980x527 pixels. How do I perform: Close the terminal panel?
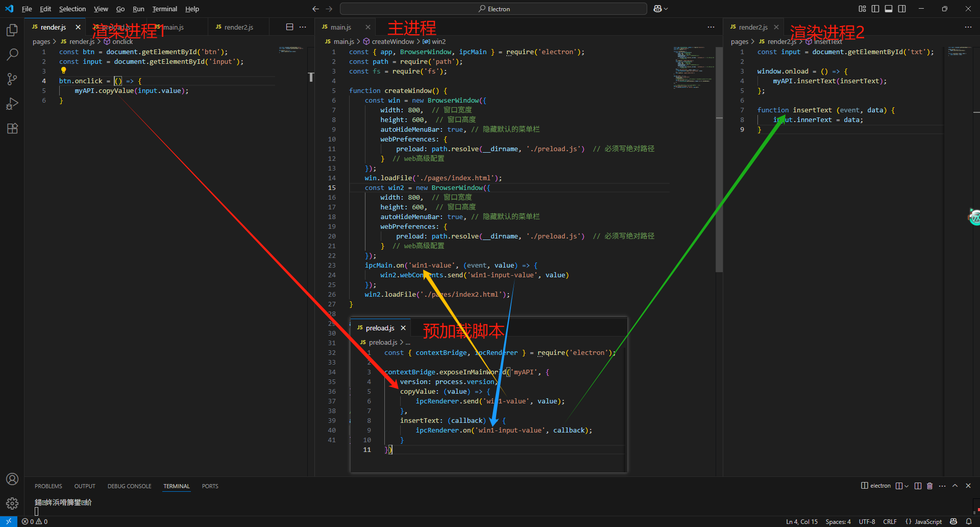point(968,486)
